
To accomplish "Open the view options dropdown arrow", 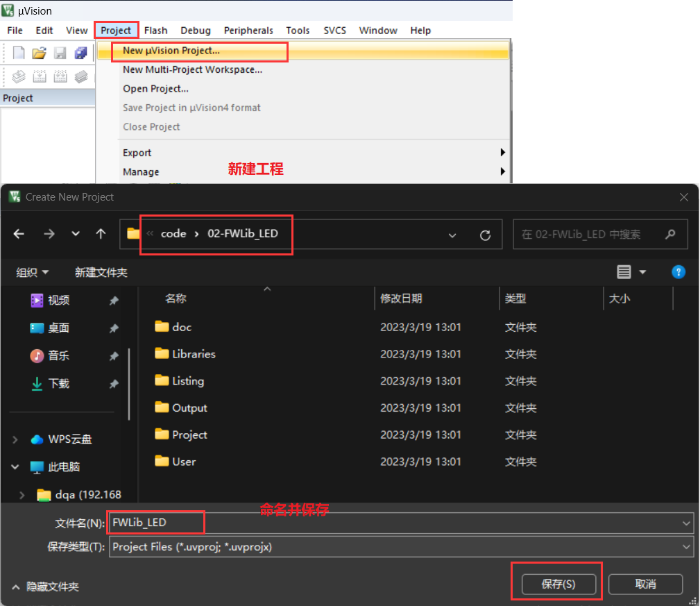I will coord(642,271).
